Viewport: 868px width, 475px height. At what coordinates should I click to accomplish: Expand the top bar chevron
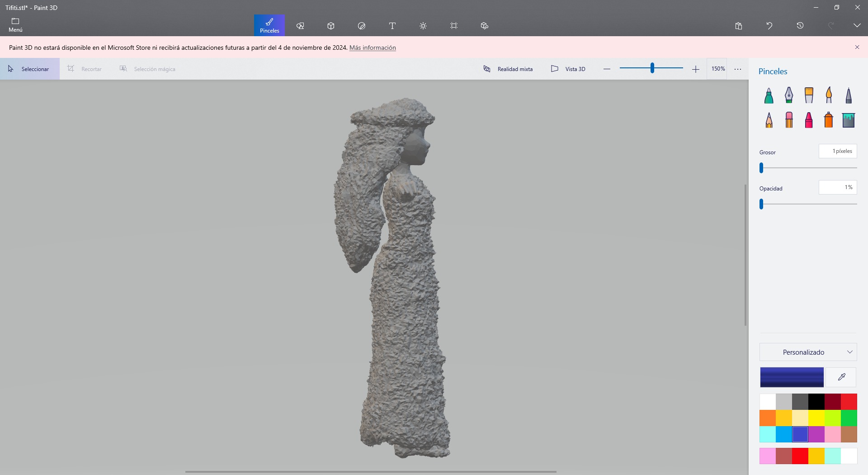pos(857,26)
